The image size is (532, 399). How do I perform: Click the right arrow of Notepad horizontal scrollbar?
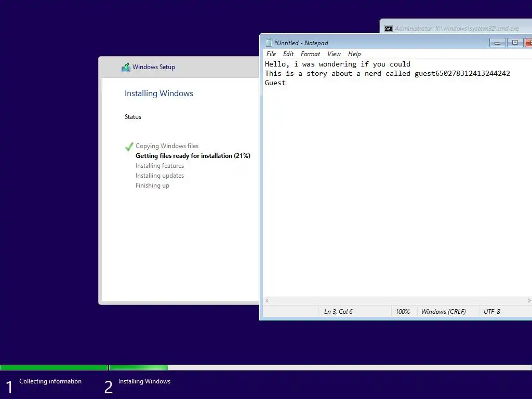coord(528,301)
